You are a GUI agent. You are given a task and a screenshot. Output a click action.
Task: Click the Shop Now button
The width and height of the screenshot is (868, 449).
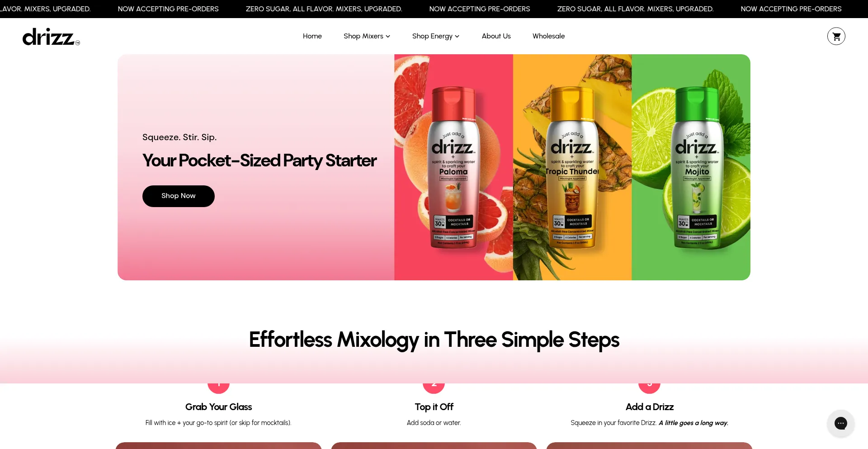point(179,196)
